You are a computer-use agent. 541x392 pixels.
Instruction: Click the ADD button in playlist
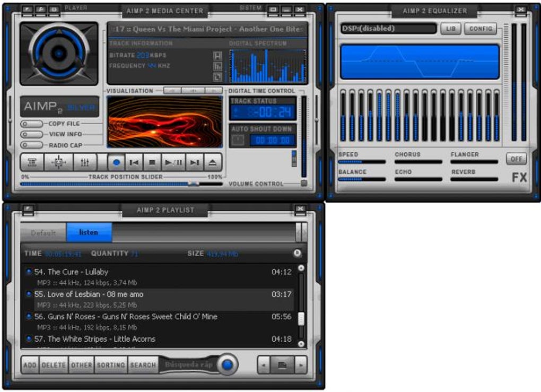30,365
